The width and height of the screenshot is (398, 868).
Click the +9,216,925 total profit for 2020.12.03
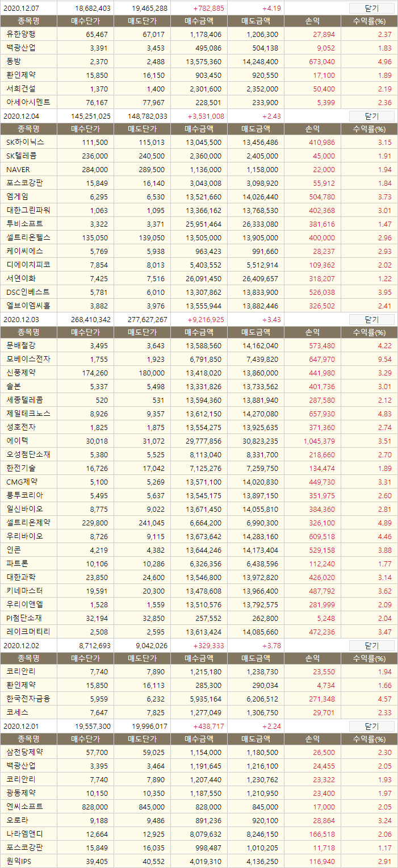pos(206,320)
